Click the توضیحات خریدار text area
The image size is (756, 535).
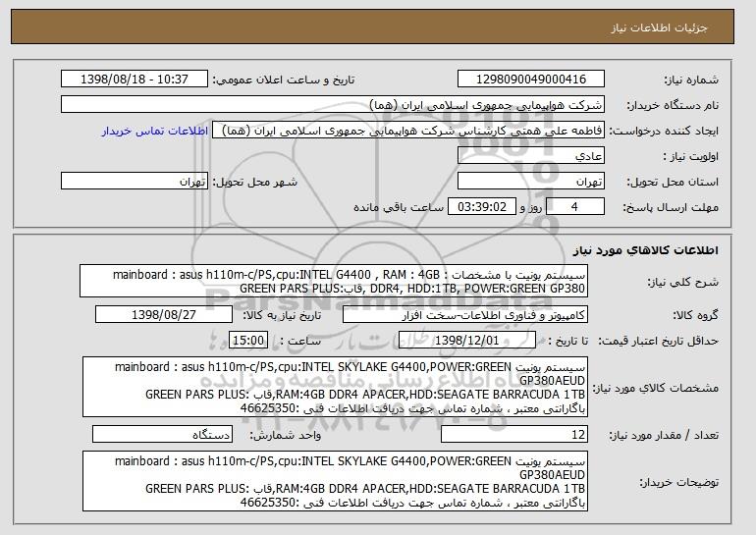(x=335, y=481)
